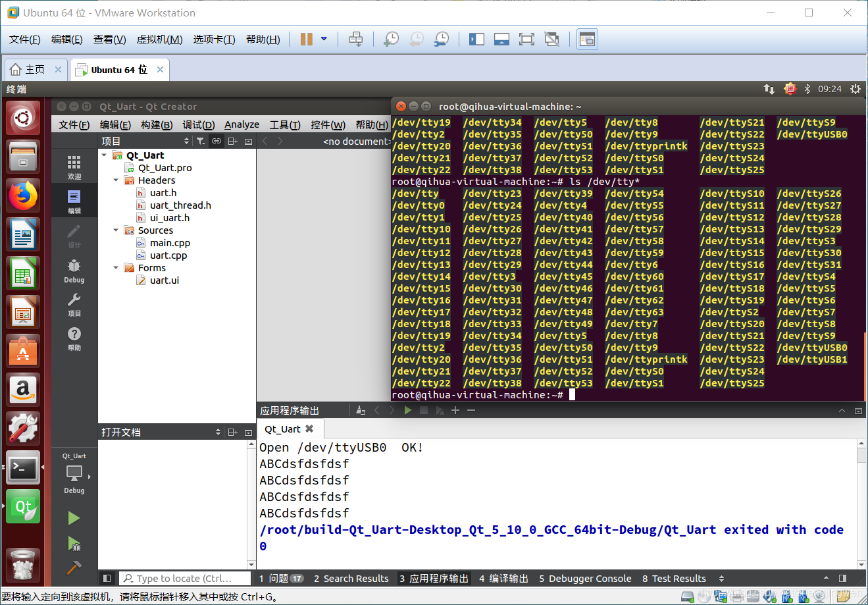Open the Analyze menu in Qt Creator
This screenshot has width=868, height=605.
coord(242,124)
